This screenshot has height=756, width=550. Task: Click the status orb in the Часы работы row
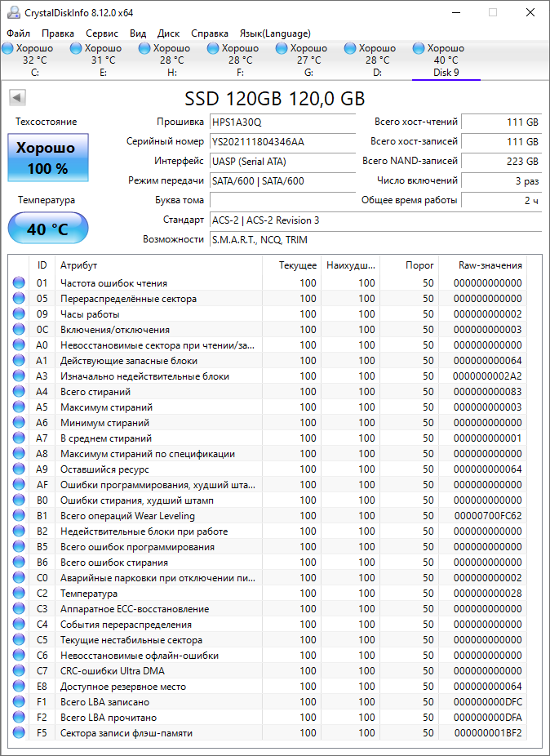pyautogui.click(x=19, y=314)
